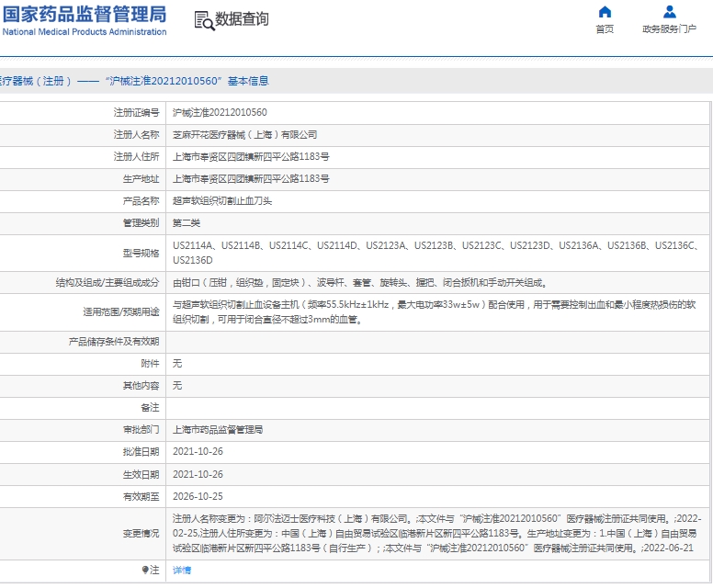
Task: Click the 批准日期 value 2021-10-26
Action: tap(198, 452)
